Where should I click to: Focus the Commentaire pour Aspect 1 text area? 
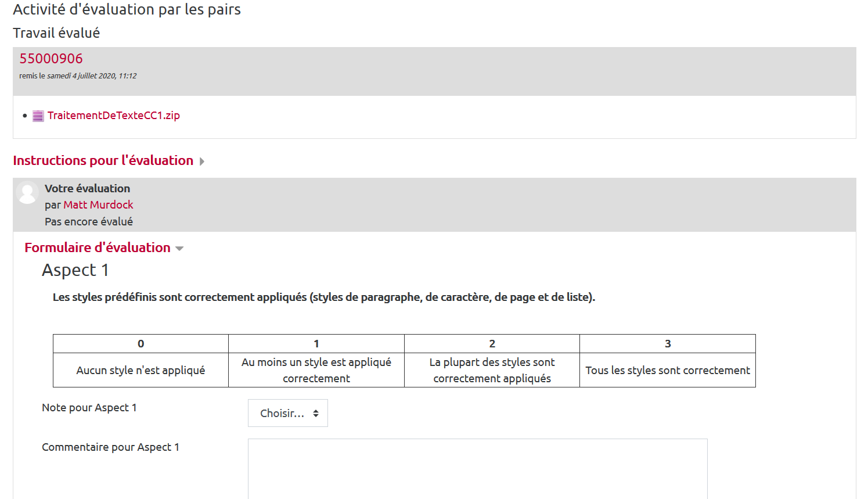(477, 468)
